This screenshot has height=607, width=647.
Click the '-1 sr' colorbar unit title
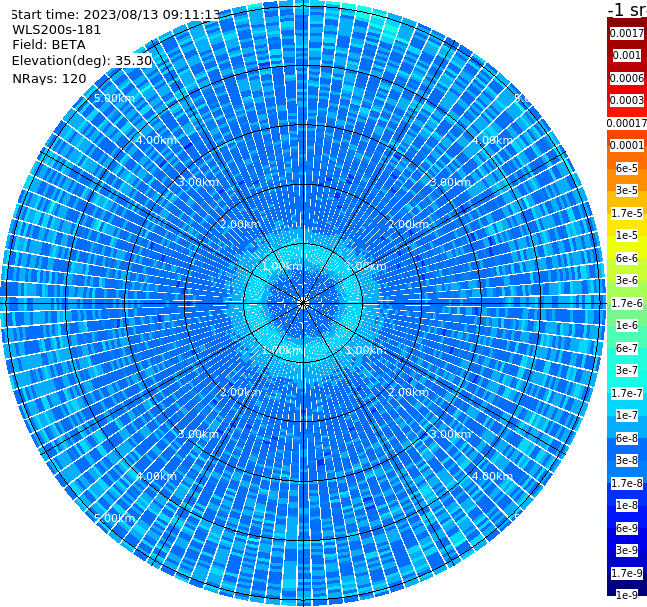(x=627, y=10)
